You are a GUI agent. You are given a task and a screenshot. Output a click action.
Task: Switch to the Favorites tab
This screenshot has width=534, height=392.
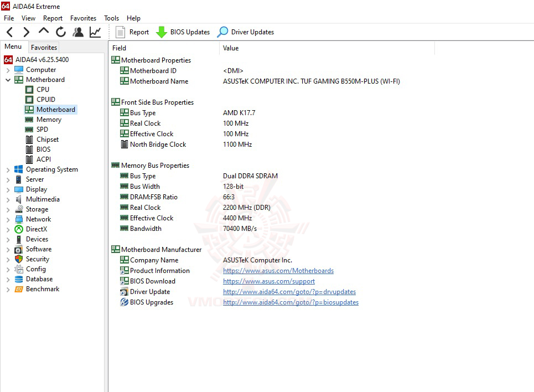(43, 48)
